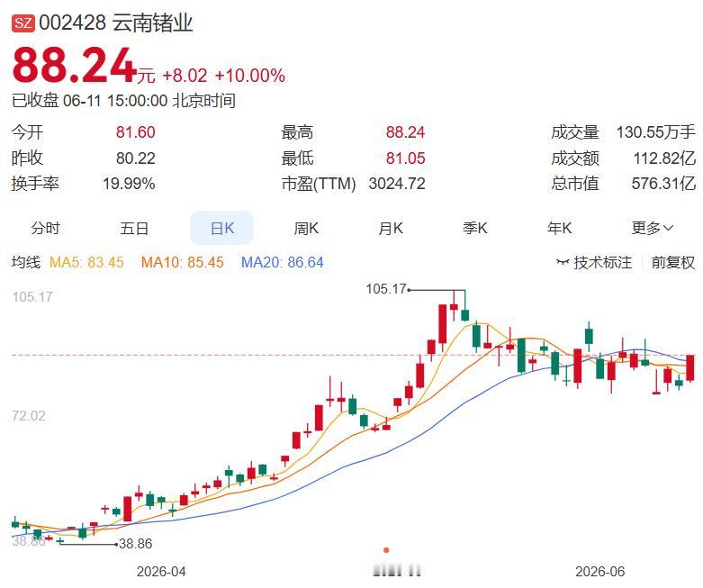This screenshot has width=703, height=588.
Task: Click the MA20: 86.64 indicator label
Action: pos(282,262)
